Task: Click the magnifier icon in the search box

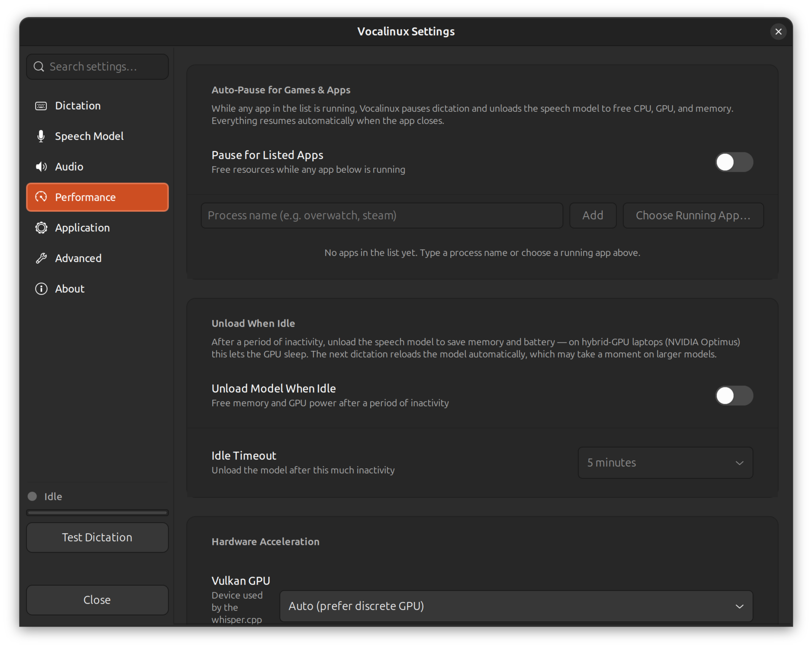Action: click(x=39, y=67)
